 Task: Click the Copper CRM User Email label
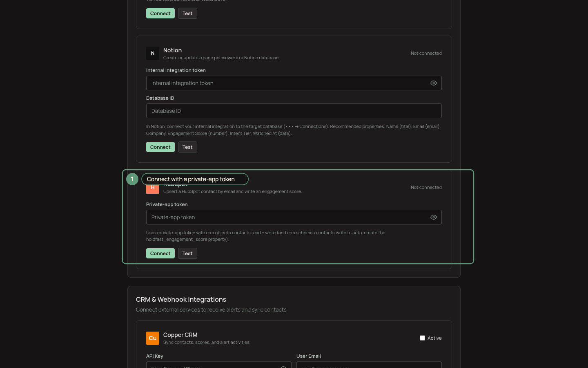[308, 356]
